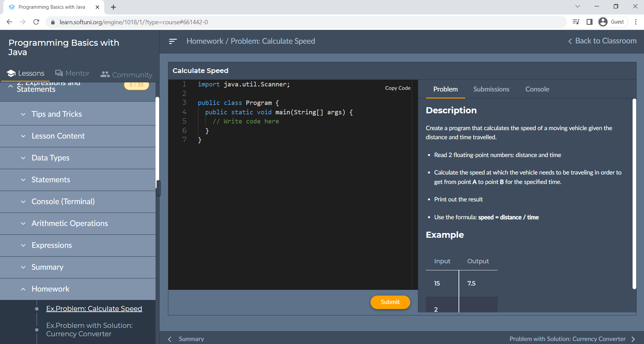Open Currency Converter problem in sidebar
644x344 pixels.
(x=89, y=330)
